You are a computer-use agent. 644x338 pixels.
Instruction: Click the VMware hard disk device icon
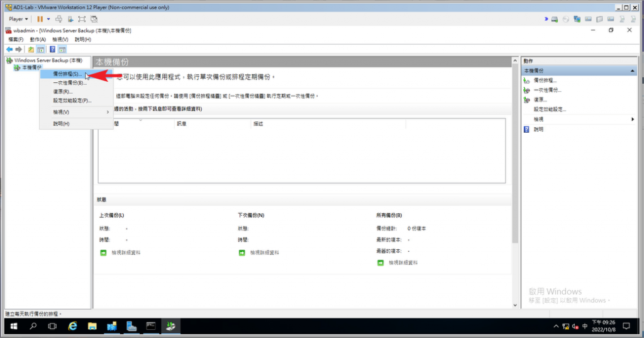click(x=555, y=19)
